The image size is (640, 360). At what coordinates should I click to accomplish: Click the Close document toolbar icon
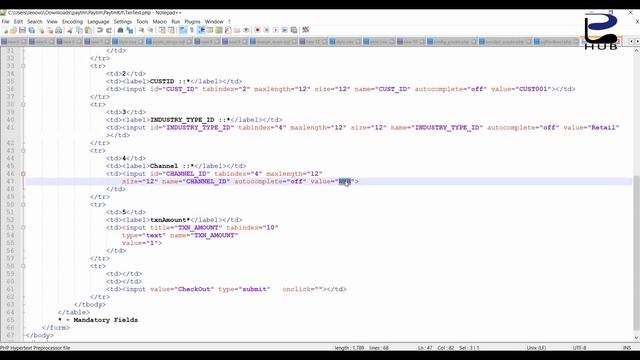click(x=41, y=30)
